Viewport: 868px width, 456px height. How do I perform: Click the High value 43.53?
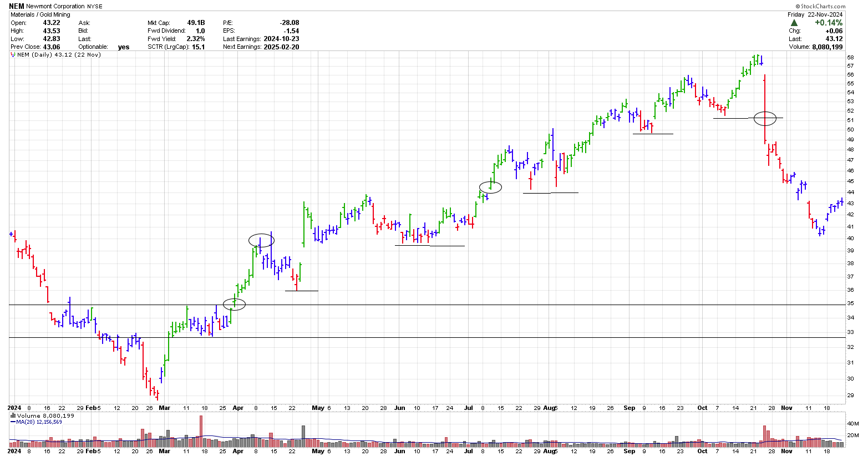tap(52, 31)
